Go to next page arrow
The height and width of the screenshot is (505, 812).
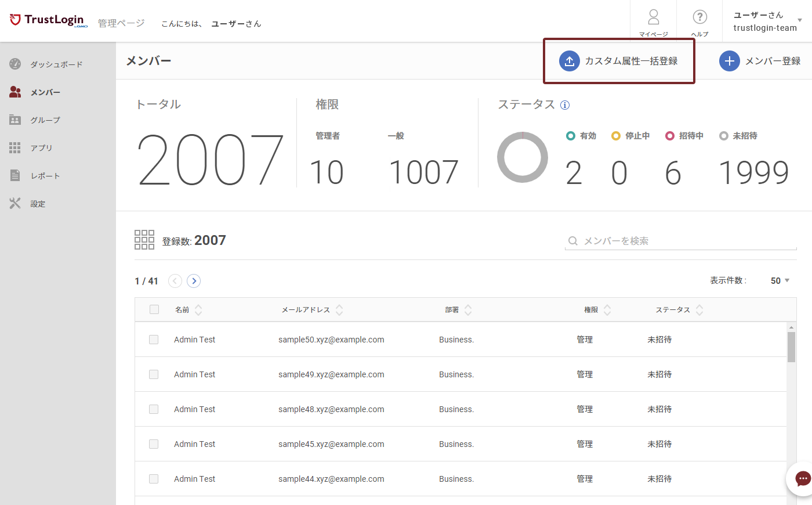(194, 281)
